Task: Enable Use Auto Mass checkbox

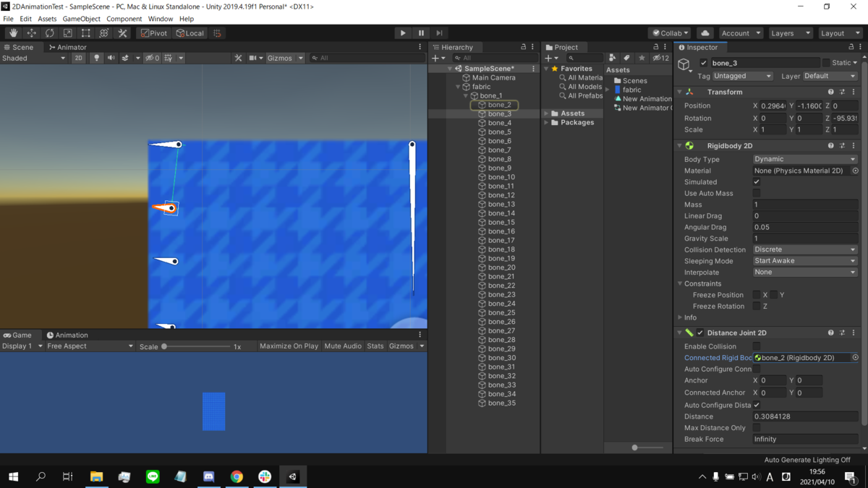Action: click(x=757, y=194)
